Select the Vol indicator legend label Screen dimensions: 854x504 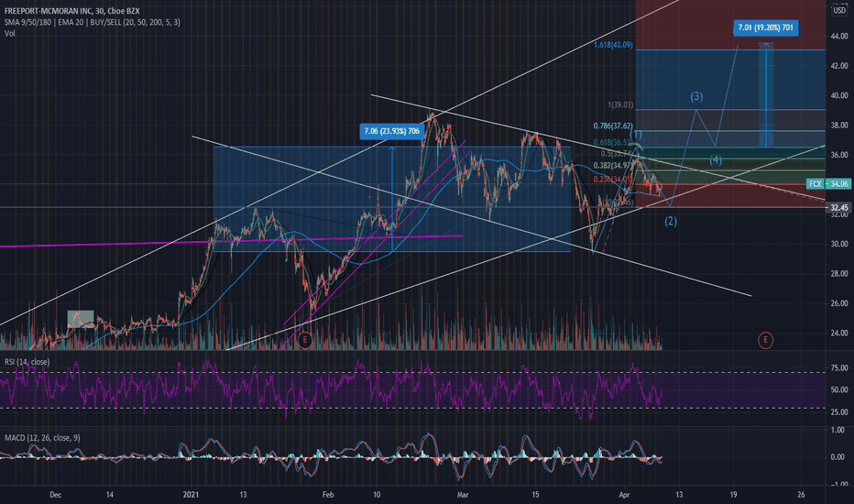tap(10, 33)
